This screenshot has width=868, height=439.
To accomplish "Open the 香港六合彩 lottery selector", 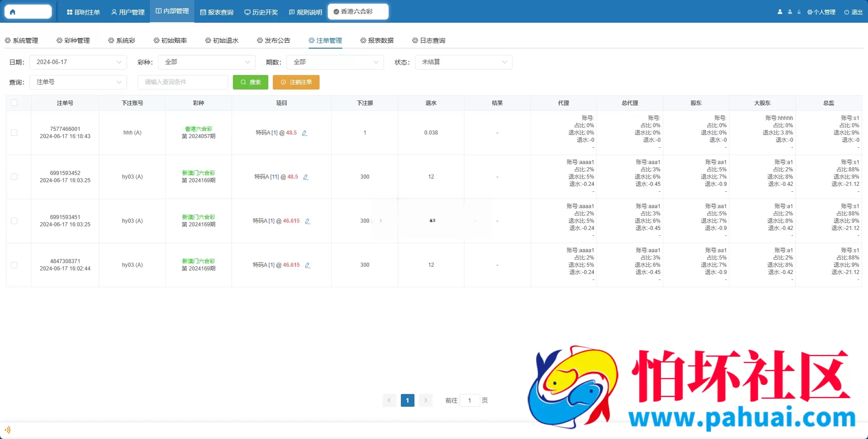I will click(358, 12).
